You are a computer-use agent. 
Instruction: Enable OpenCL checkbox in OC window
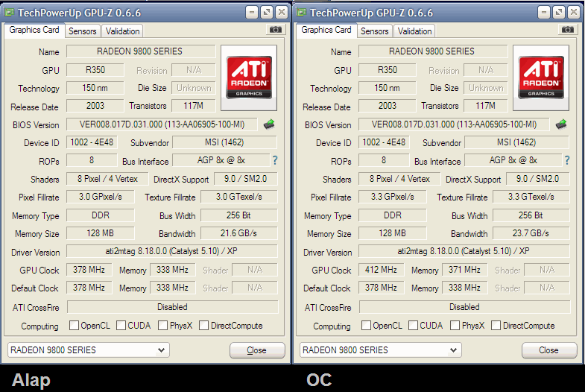pyautogui.click(x=366, y=325)
